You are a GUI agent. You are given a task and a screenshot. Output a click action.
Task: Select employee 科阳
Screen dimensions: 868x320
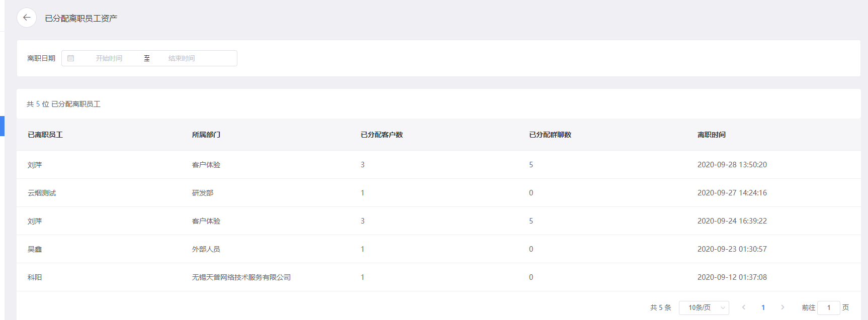pos(35,277)
